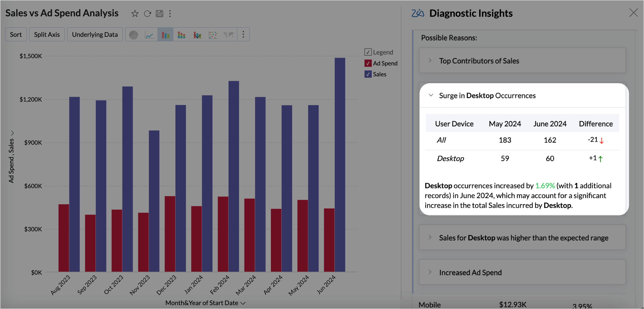Toggle the Legend checkbox

click(368, 52)
